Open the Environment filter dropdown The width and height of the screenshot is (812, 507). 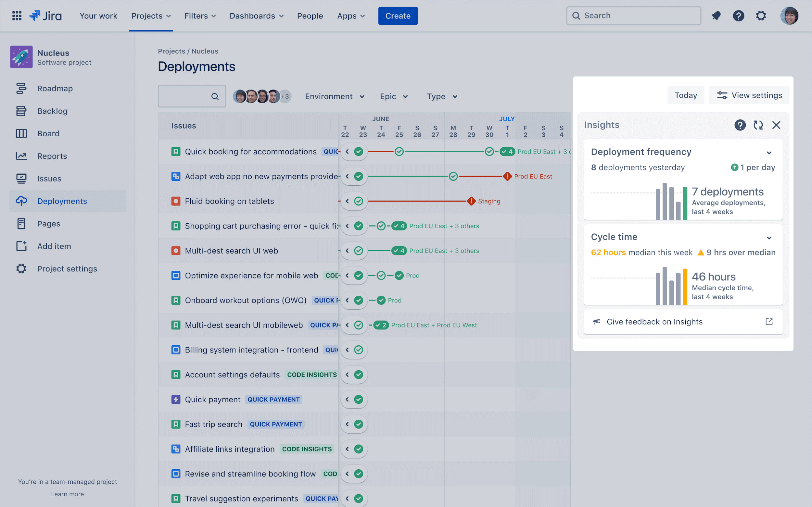[x=335, y=97]
